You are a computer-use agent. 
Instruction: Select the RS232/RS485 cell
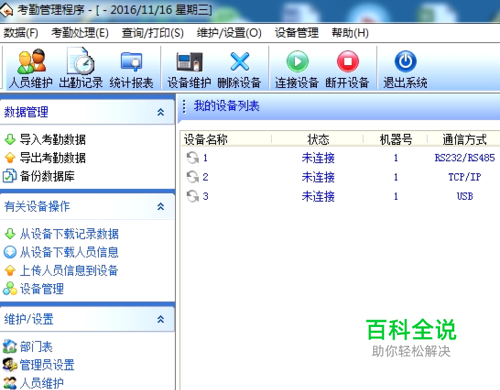(465, 158)
